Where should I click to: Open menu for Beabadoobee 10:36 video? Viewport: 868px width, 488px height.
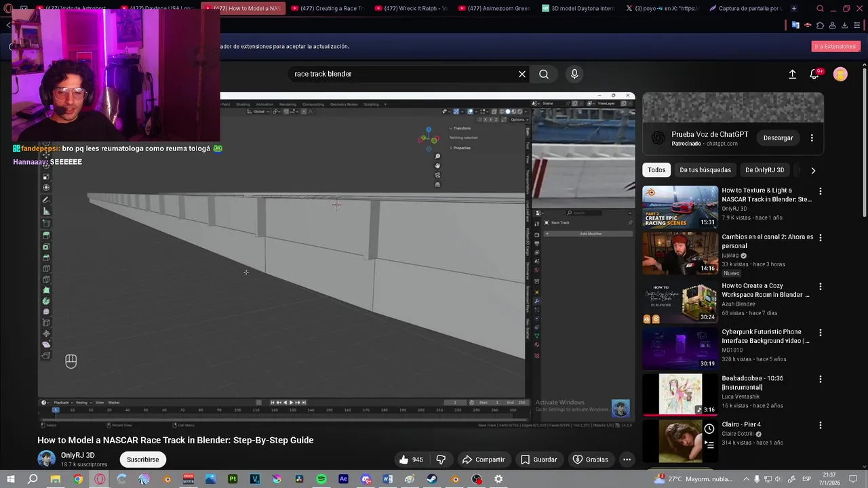point(821,379)
